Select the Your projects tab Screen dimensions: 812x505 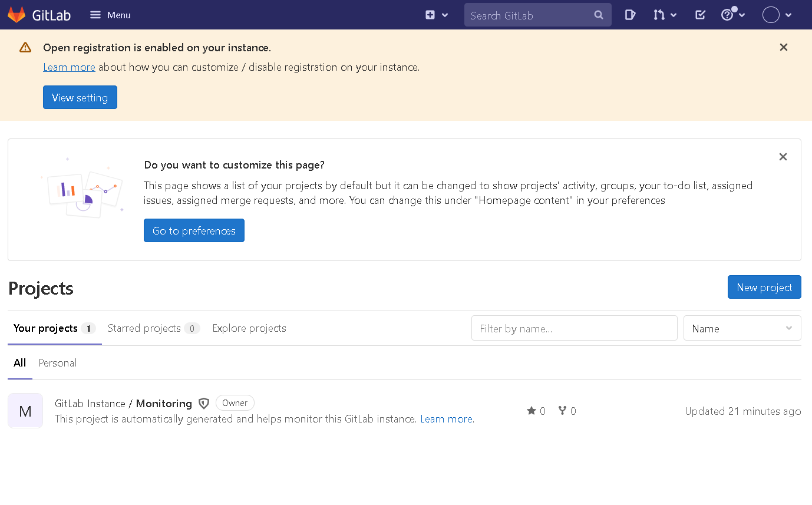[55, 328]
